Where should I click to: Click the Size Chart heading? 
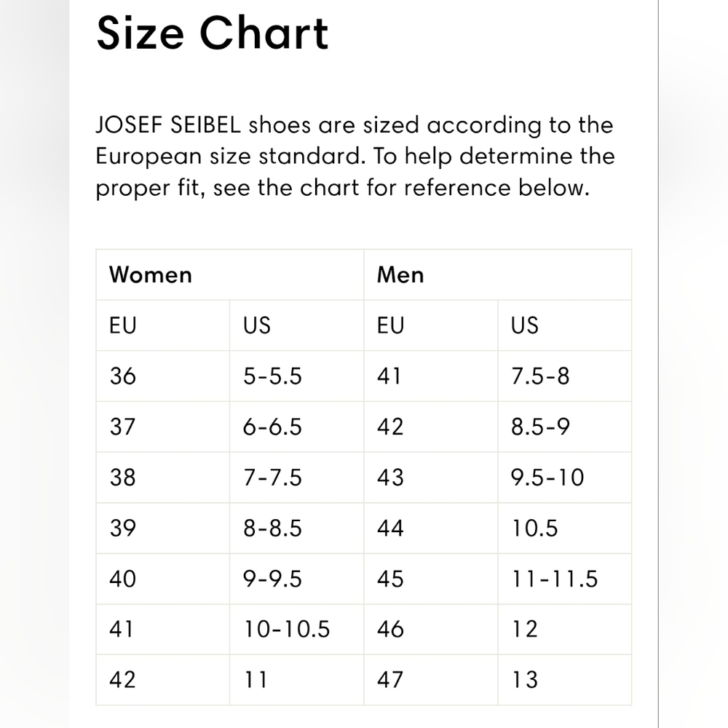(x=212, y=33)
